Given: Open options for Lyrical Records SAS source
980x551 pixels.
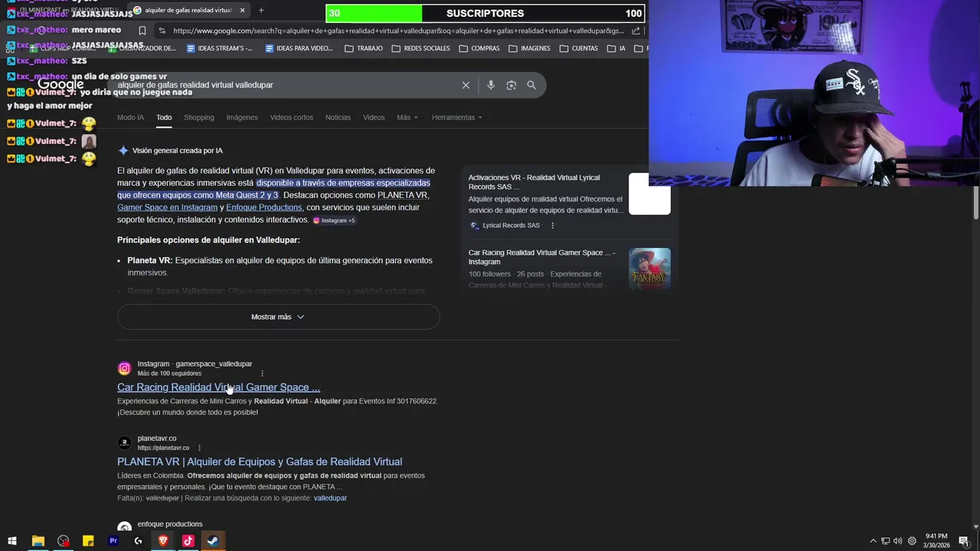Looking at the screenshot, I should click(552, 225).
